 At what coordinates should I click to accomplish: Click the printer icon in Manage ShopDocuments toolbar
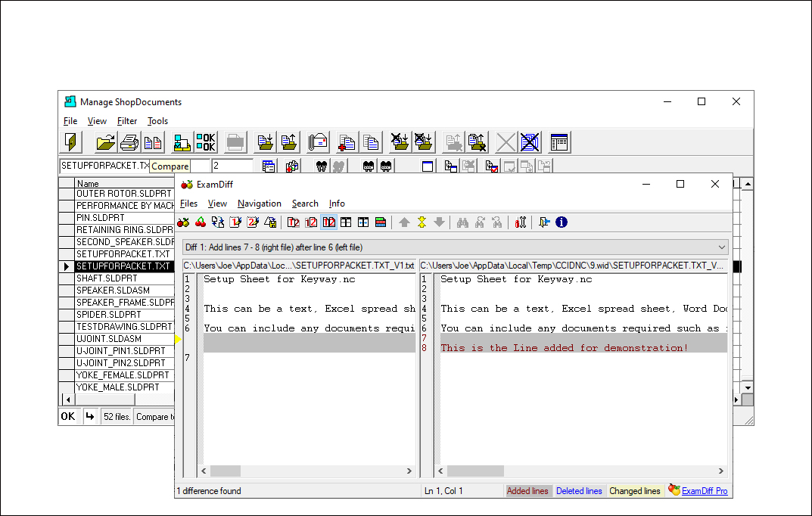point(129,141)
